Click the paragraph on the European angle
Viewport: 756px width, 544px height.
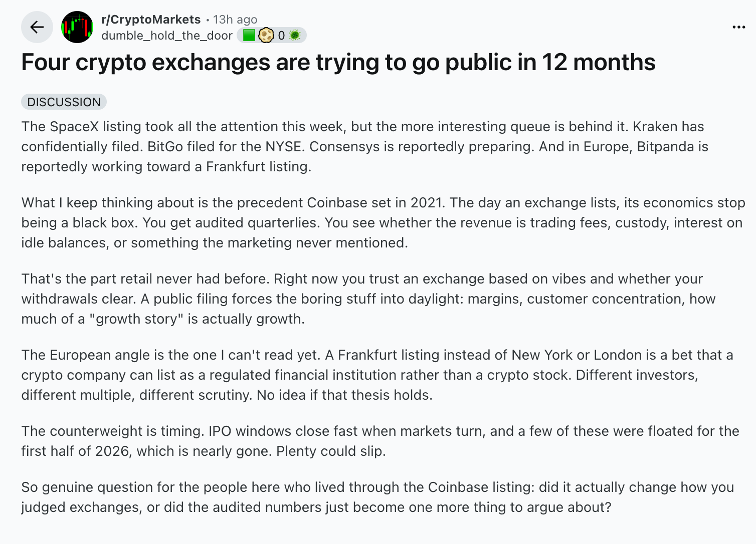tap(377, 375)
